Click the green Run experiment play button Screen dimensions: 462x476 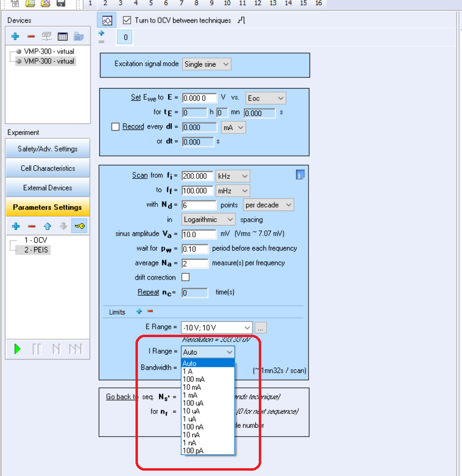tap(18, 349)
